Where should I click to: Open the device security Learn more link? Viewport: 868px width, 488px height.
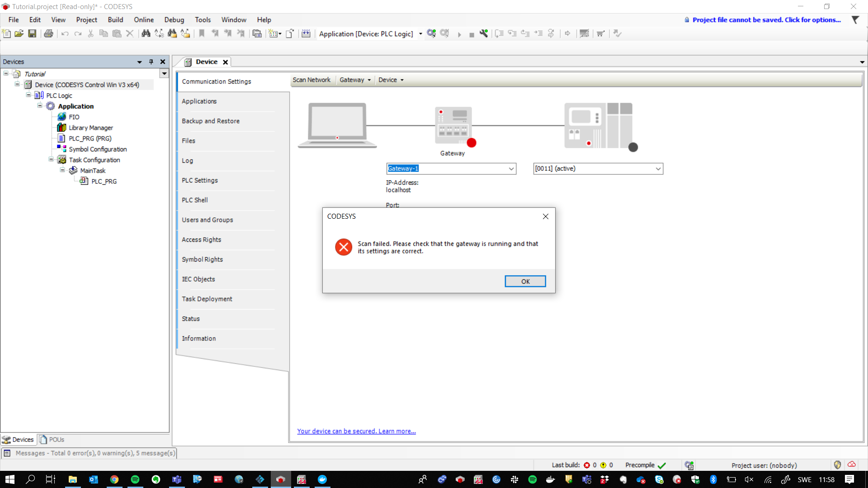(x=356, y=431)
